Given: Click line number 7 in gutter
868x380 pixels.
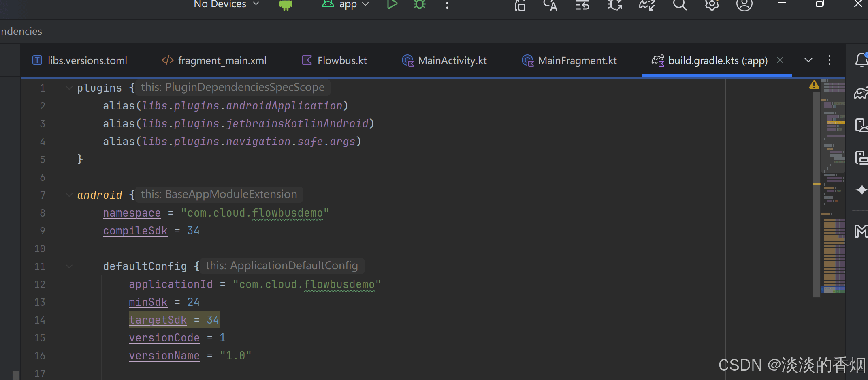Looking at the screenshot, I should pyautogui.click(x=43, y=195).
